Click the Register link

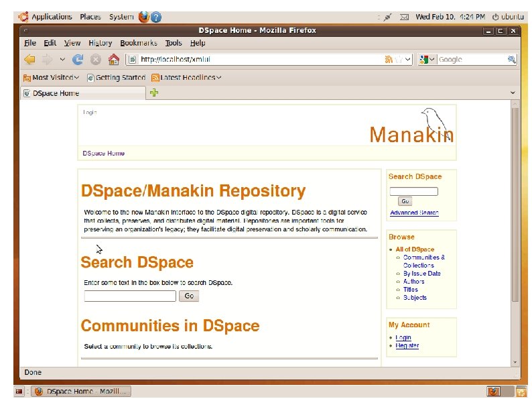coord(407,345)
